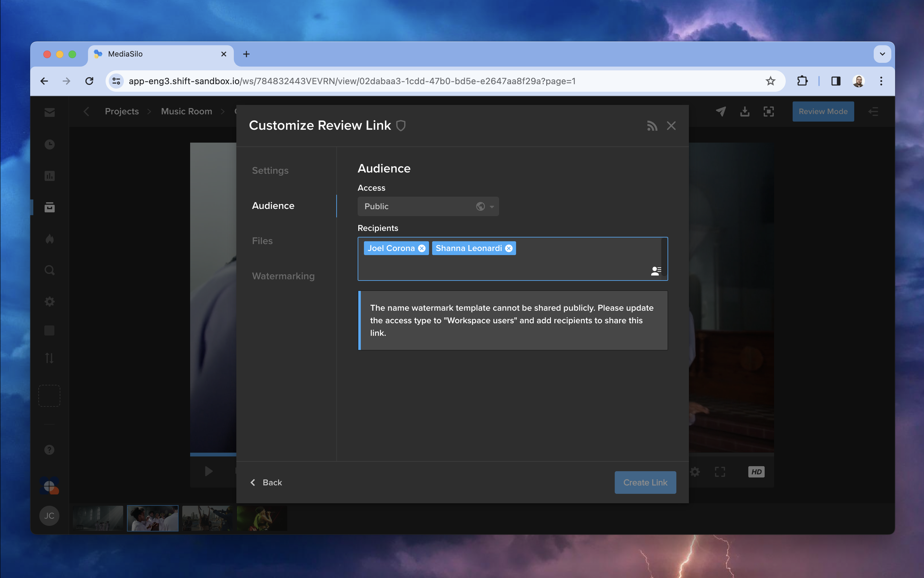Screen dimensions: 924x578
Task: Open the inbox mail icon in sidebar
Action: pos(49,112)
